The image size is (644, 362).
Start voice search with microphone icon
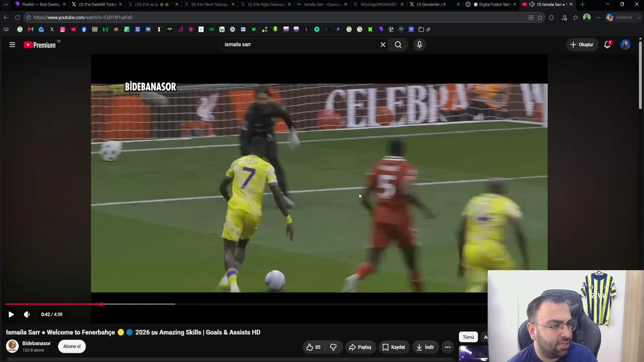point(419,45)
